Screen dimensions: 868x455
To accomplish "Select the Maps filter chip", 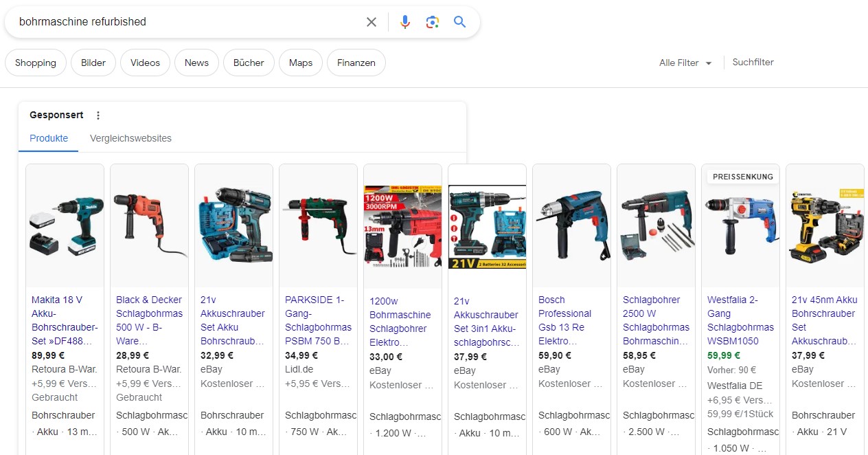I will point(301,63).
